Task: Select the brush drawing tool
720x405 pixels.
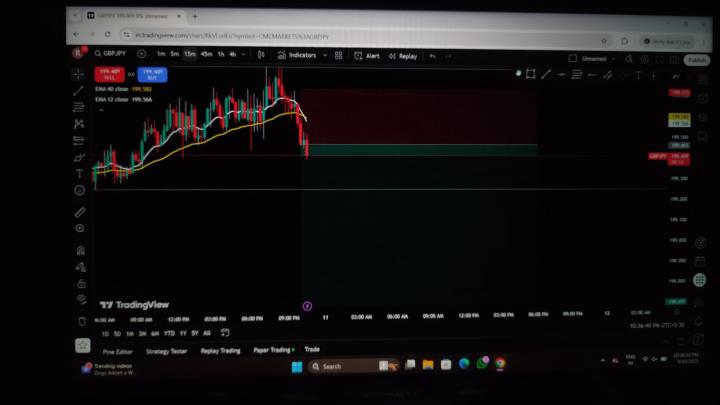Action: coord(79,158)
